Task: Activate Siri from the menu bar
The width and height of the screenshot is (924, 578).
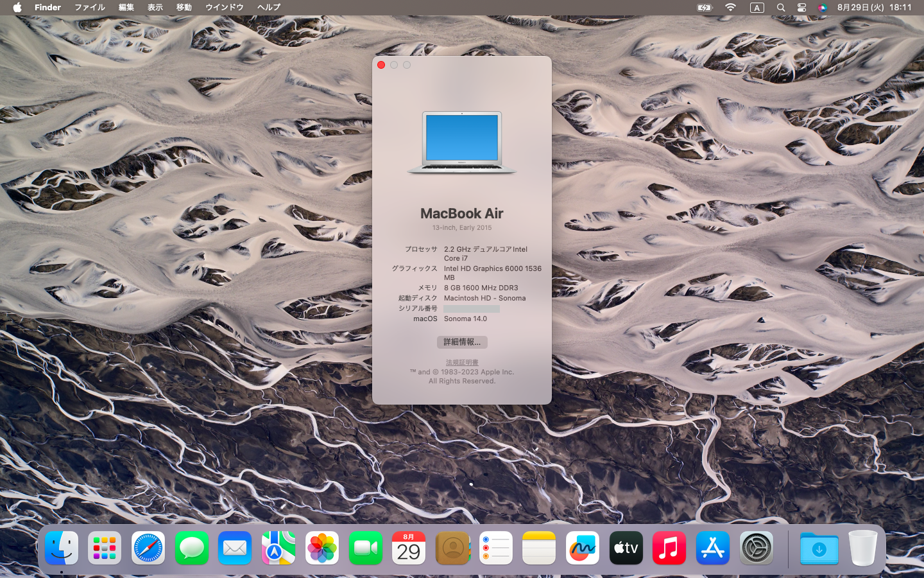Action: pos(823,7)
